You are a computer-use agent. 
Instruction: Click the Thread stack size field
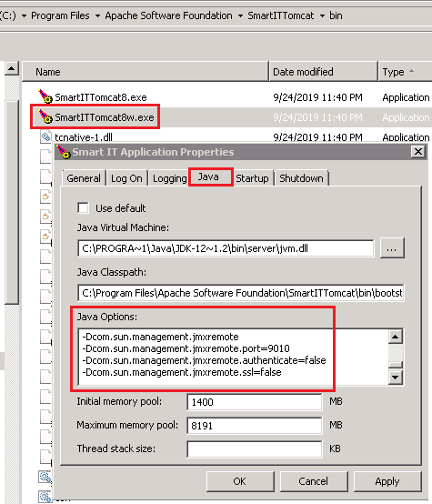pyautogui.click(x=255, y=449)
